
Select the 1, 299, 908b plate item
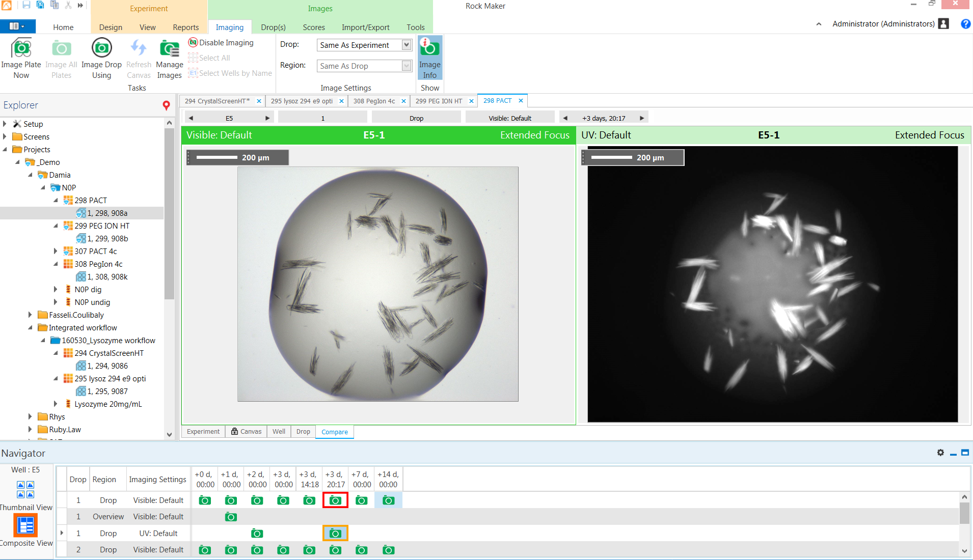coord(107,239)
